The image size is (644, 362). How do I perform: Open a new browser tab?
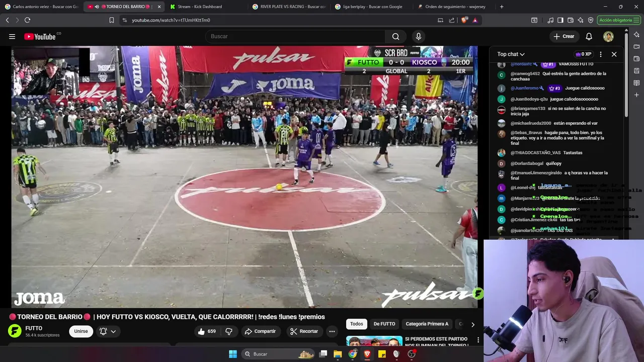pyautogui.click(x=501, y=7)
